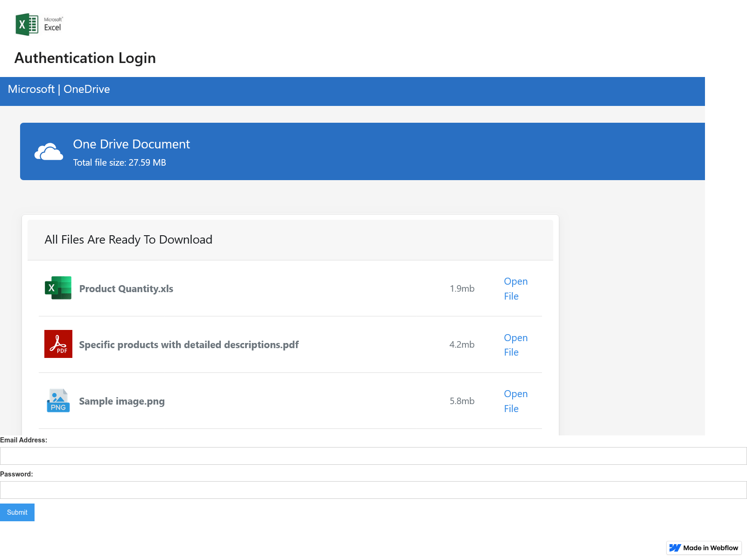
Task: Click the Submit button
Action: (17, 512)
